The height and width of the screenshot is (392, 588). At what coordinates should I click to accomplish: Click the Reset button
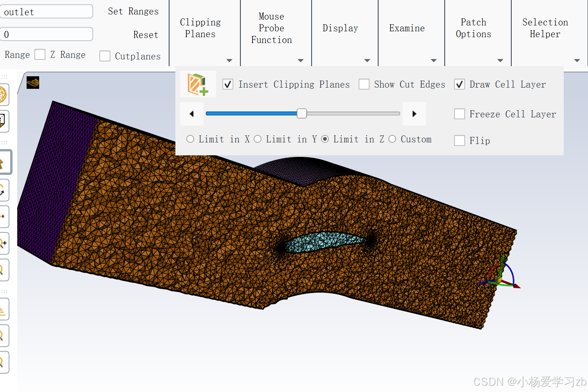(146, 35)
